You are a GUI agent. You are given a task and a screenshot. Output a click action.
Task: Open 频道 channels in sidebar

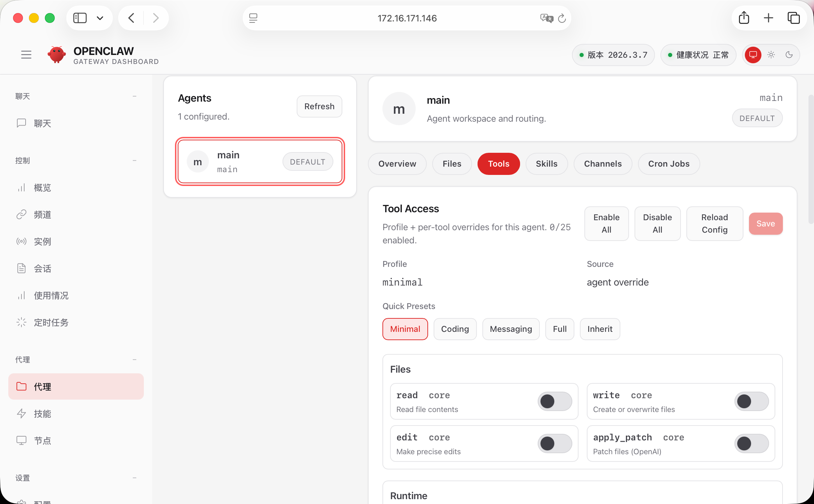42,215
